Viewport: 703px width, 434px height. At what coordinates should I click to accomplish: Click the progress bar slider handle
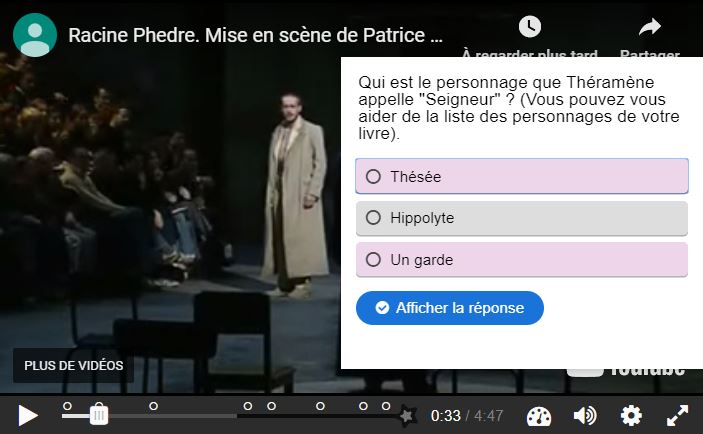(99, 415)
